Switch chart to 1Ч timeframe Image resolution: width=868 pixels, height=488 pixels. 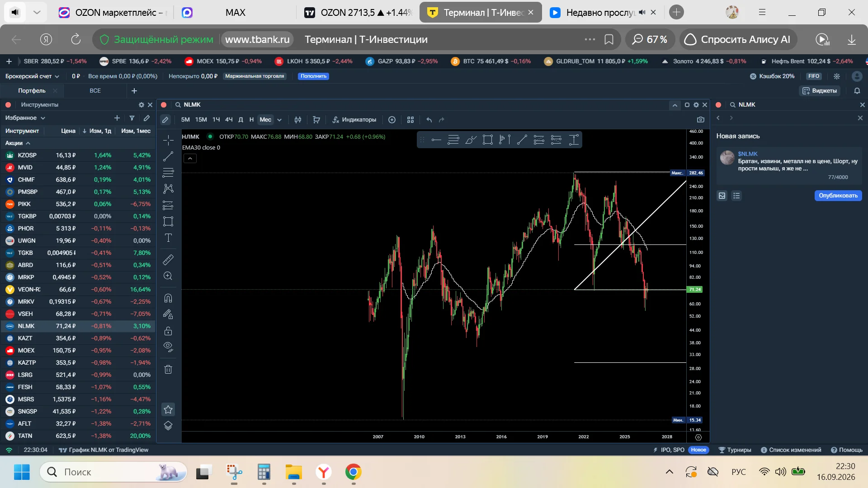pyautogui.click(x=216, y=120)
